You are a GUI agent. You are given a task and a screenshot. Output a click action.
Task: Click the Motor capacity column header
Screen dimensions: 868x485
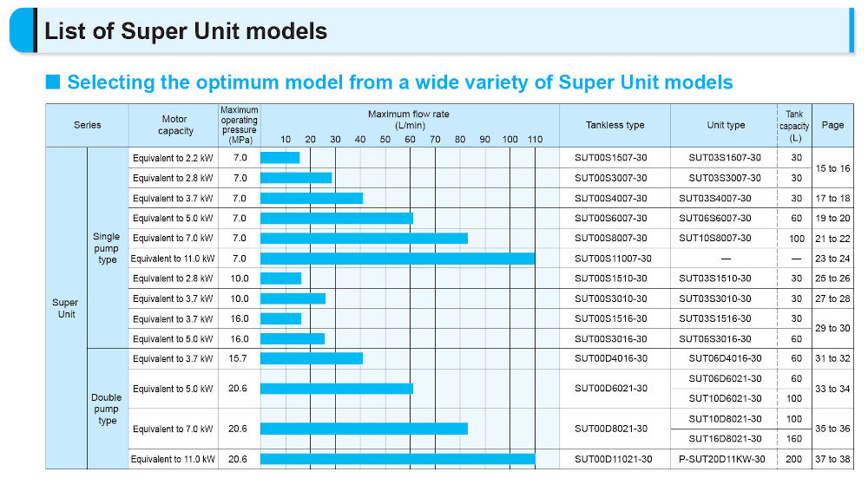175,125
